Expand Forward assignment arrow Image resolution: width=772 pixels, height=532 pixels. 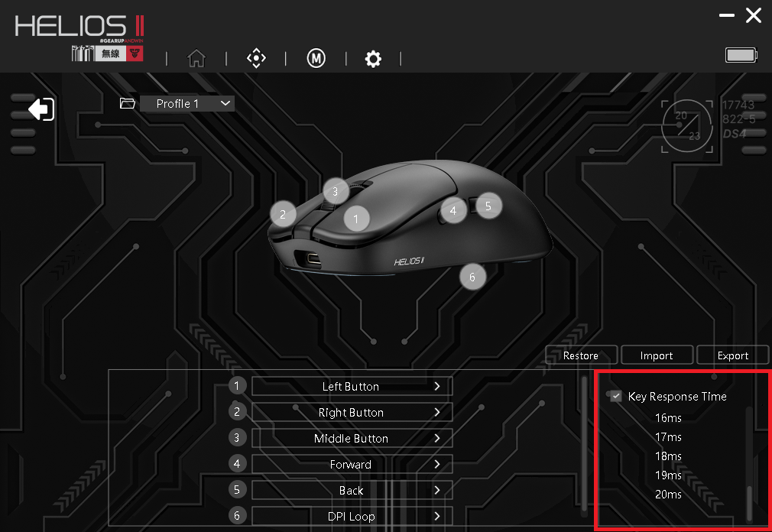tap(437, 464)
